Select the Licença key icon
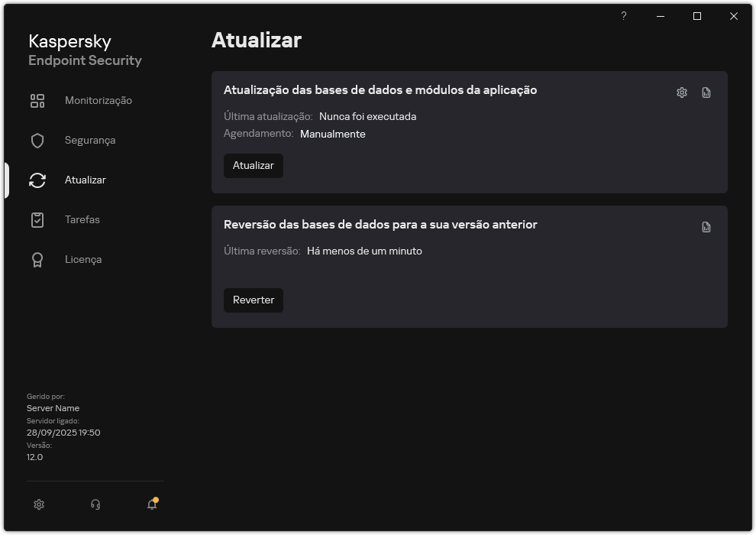 (37, 259)
